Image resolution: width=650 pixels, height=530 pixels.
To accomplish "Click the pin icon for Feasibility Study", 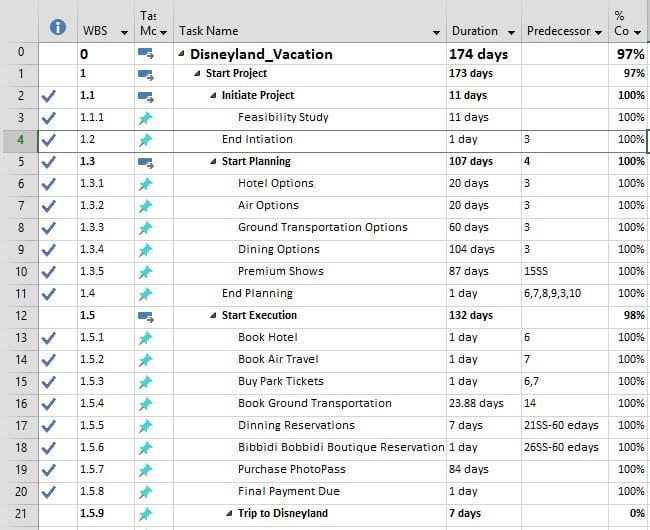I will click(146, 118).
